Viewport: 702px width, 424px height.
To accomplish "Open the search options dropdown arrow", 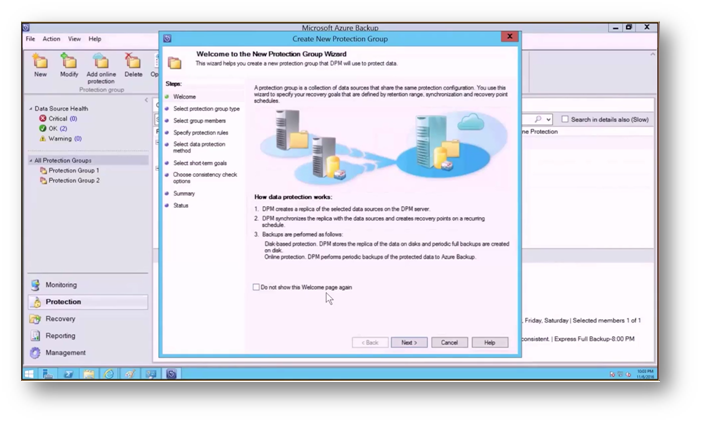I will 548,120.
